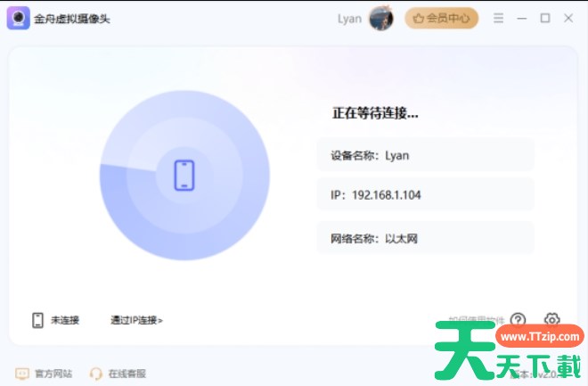588x386 pixels.
Task: Click the 正在等待连接... status heading
Action: click(x=375, y=113)
